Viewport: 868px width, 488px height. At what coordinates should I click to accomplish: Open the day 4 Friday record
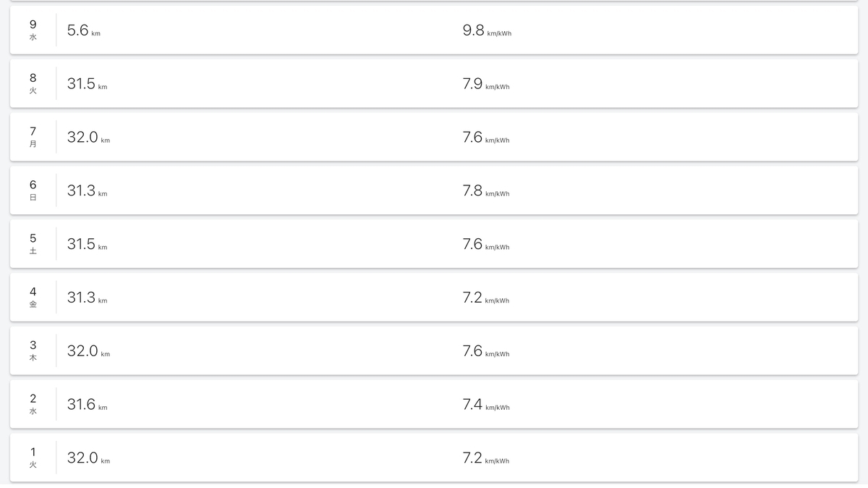click(x=434, y=298)
